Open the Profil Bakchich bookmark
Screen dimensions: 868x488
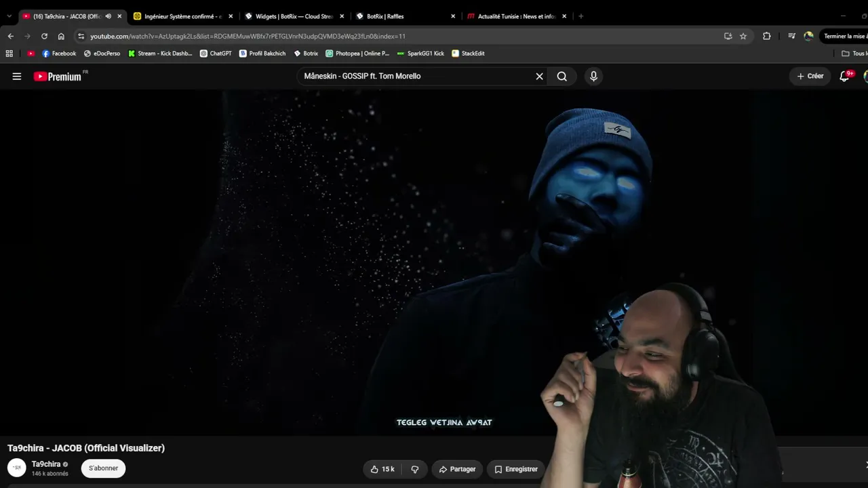(x=262, y=54)
